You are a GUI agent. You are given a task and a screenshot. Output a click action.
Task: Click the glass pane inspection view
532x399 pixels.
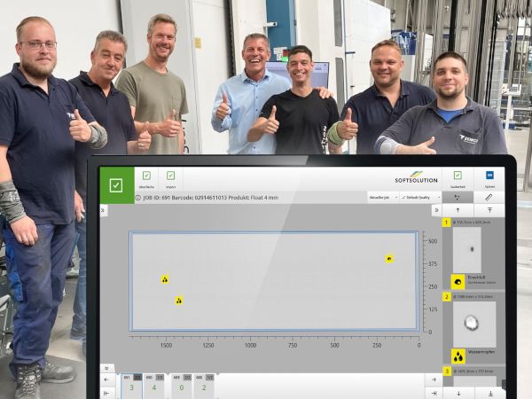(273, 281)
